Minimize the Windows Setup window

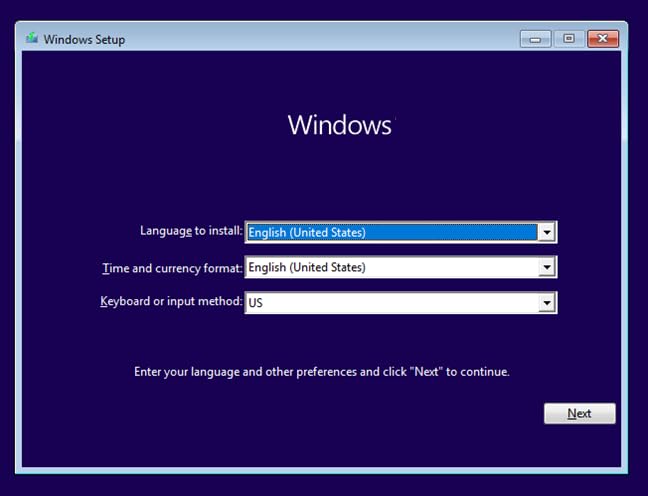pos(535,39)
